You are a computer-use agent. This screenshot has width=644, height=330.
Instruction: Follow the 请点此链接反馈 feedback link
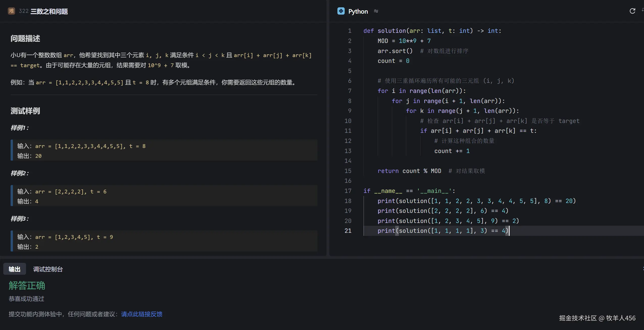tap(142, 314)
